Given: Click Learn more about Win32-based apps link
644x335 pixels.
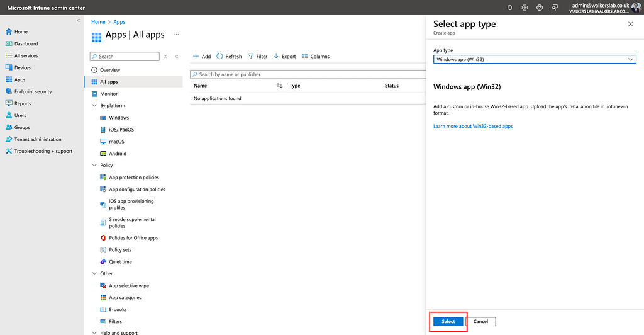Looking at the screenshot, I should pyautogui.click(x=473, y=127).
